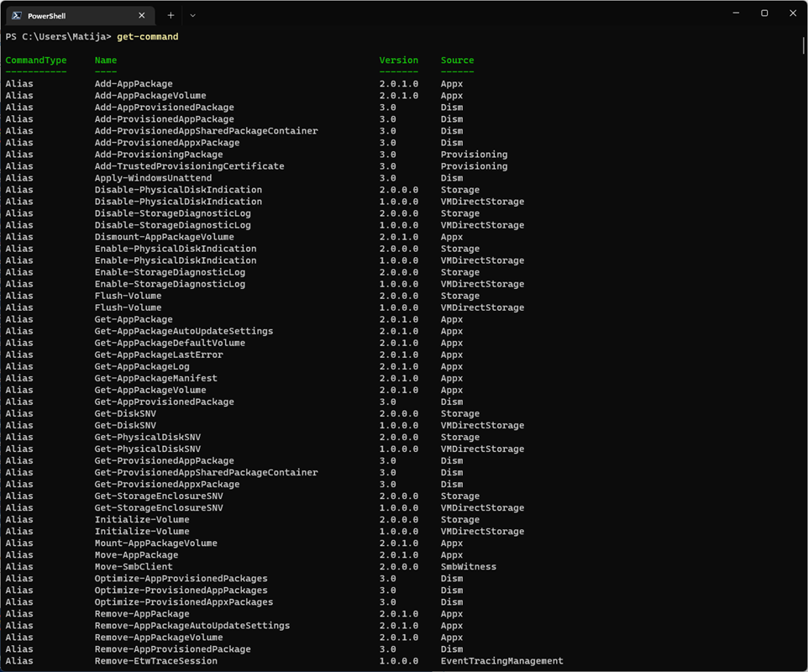Minimize the terminal window
Viewport: 808px width, 672px height.
[x=736, y=13]
